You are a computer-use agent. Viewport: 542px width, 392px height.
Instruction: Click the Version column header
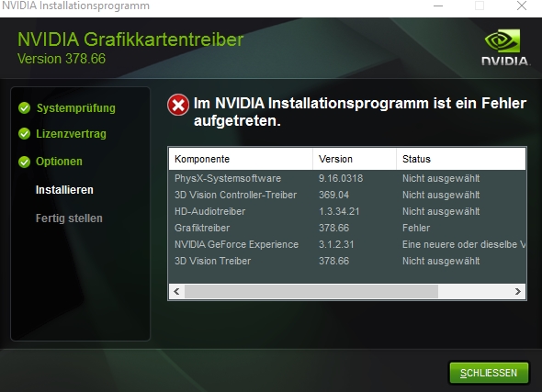(355, 159)
